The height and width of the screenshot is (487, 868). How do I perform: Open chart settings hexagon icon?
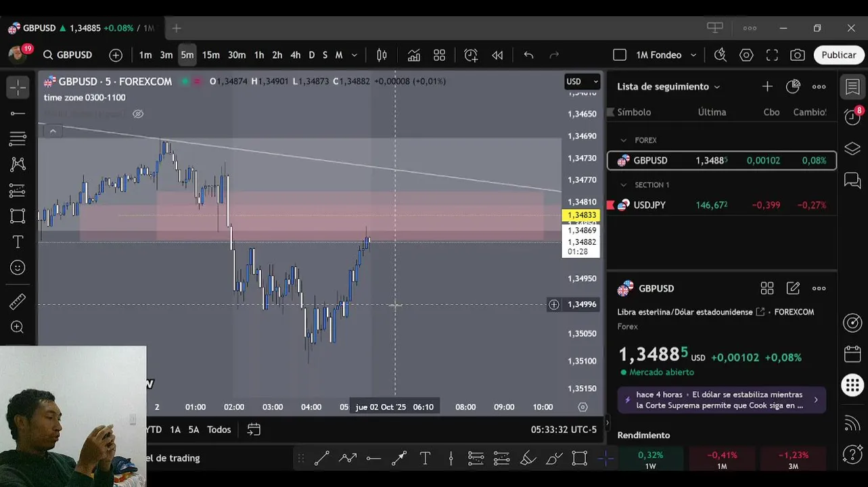(746, 55)
